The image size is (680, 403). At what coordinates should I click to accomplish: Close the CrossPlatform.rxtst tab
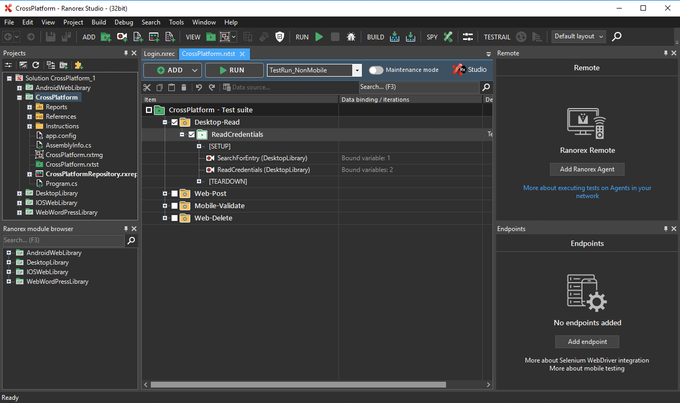coord(242,54)
